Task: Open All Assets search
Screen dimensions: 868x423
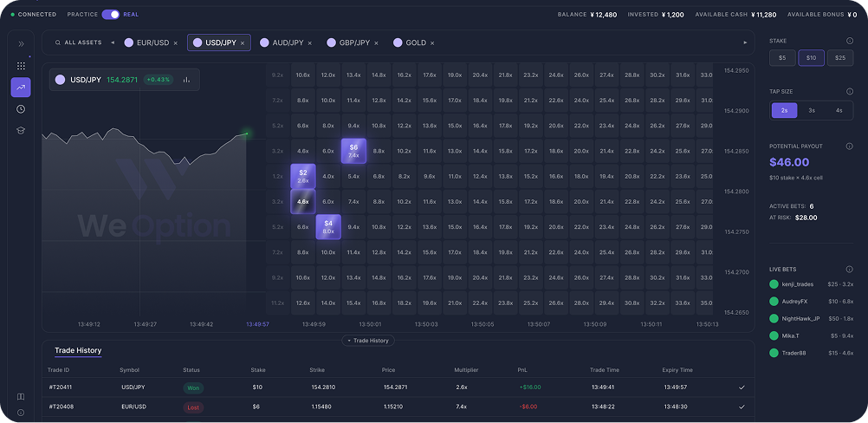Action: (x=78, y=42)
